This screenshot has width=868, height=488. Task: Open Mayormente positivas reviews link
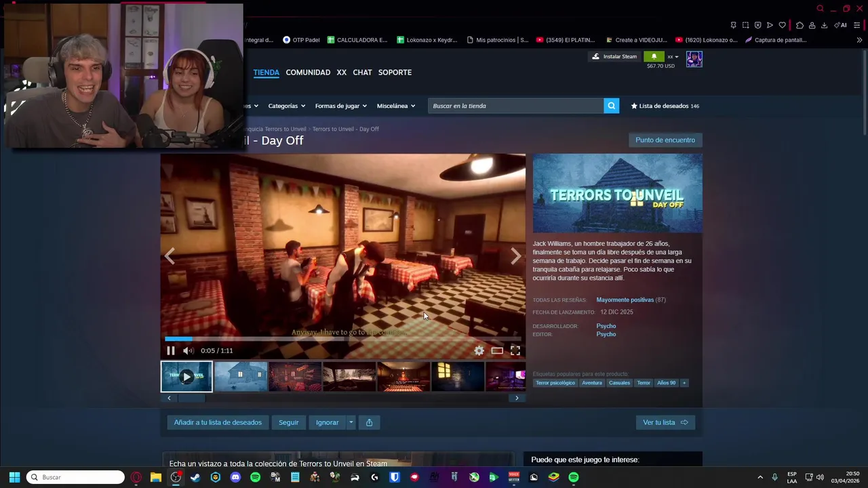pos(625,300)
